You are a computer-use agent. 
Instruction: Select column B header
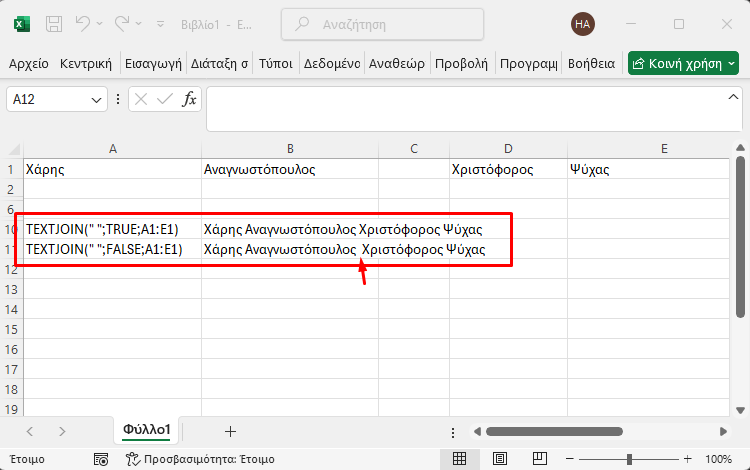tap(290, 149)
